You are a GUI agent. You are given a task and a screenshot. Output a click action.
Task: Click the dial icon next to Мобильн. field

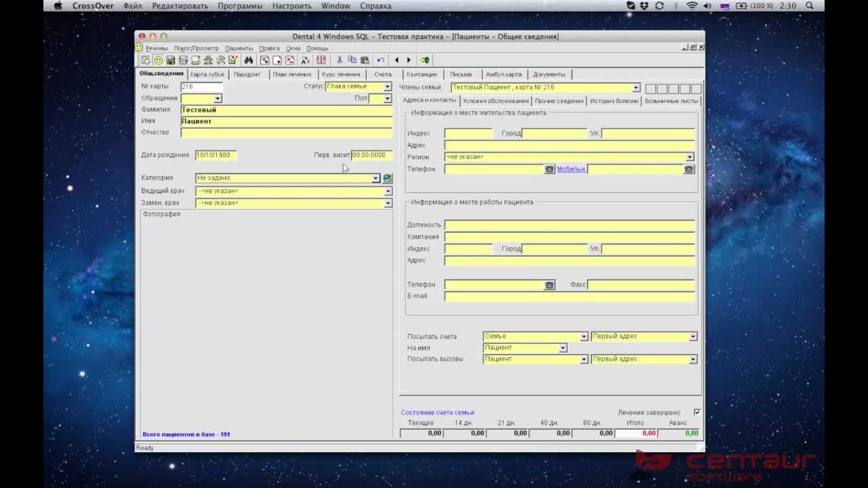(x=689, y=169)
